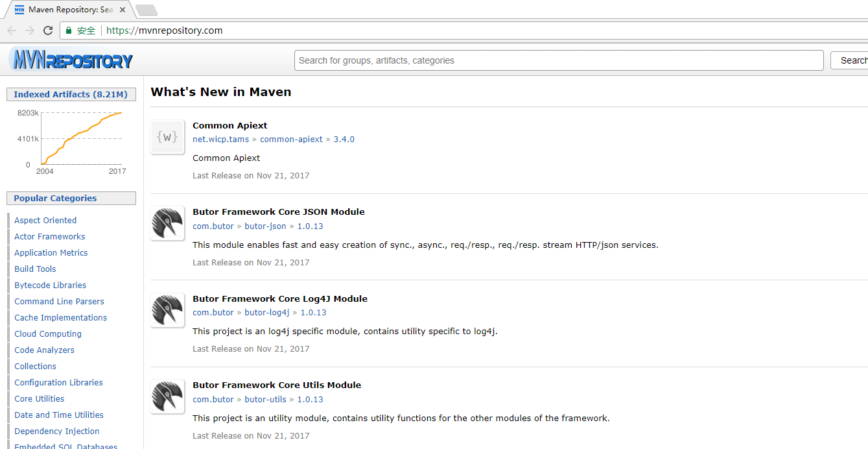Click the butor-utils artifact link
The width and height of the screenshot is (868, 449).
click(x=265, y=400)
